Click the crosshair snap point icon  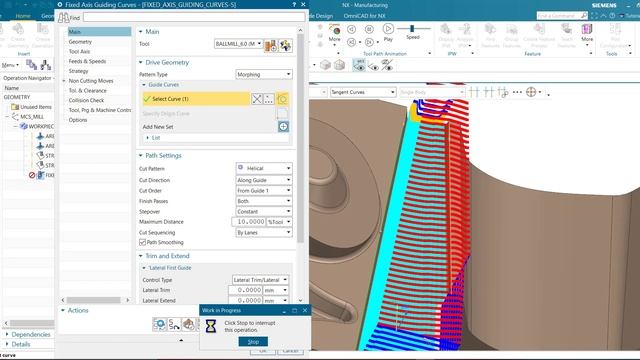click(x=531, y=92)
